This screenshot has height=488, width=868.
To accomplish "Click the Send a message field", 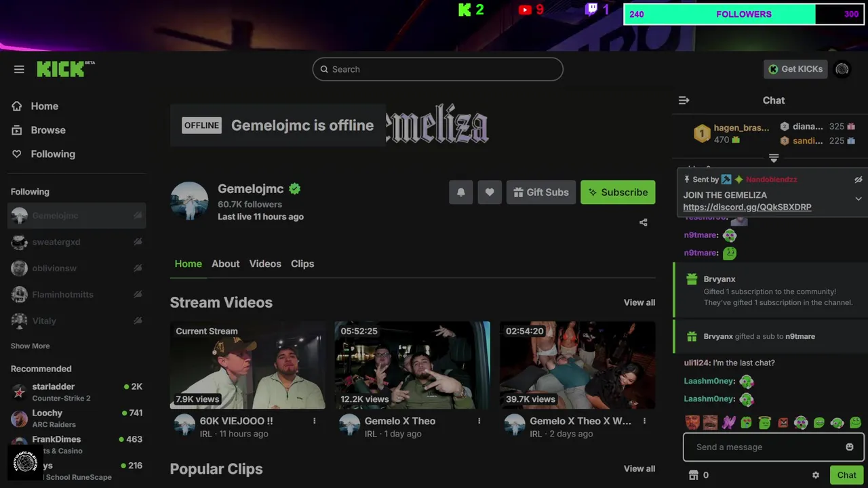I will (773, 447).
